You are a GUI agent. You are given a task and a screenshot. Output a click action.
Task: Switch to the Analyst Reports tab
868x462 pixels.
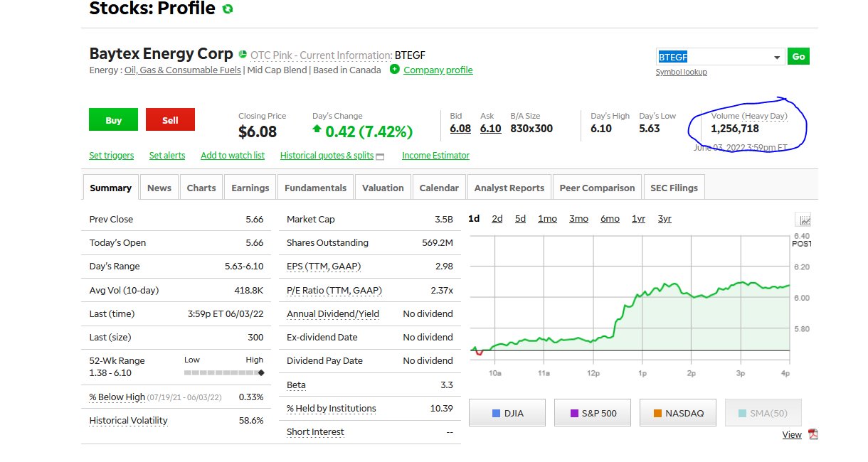coord(509,188)
